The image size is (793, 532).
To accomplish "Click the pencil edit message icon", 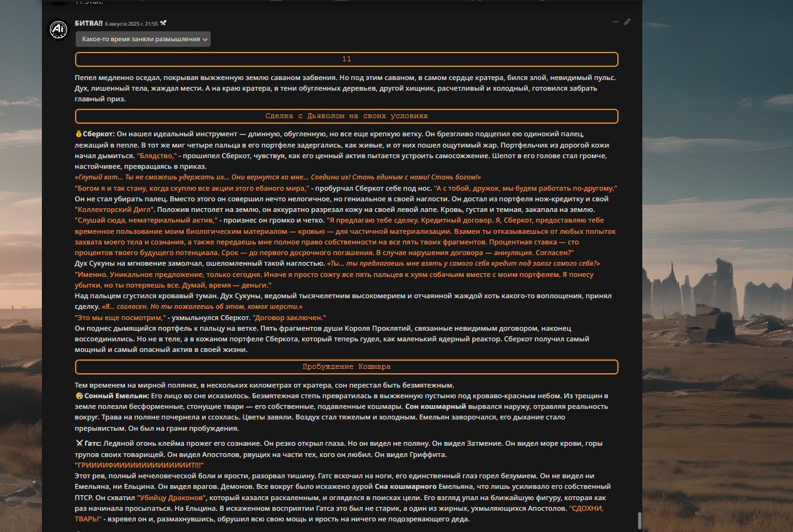I will [x=627, y=22].
